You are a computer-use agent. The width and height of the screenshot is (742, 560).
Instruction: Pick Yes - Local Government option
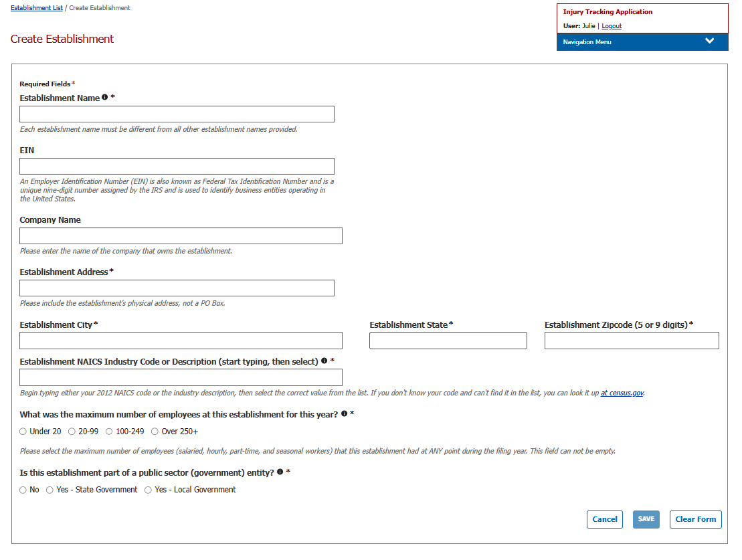pos(149,490)
